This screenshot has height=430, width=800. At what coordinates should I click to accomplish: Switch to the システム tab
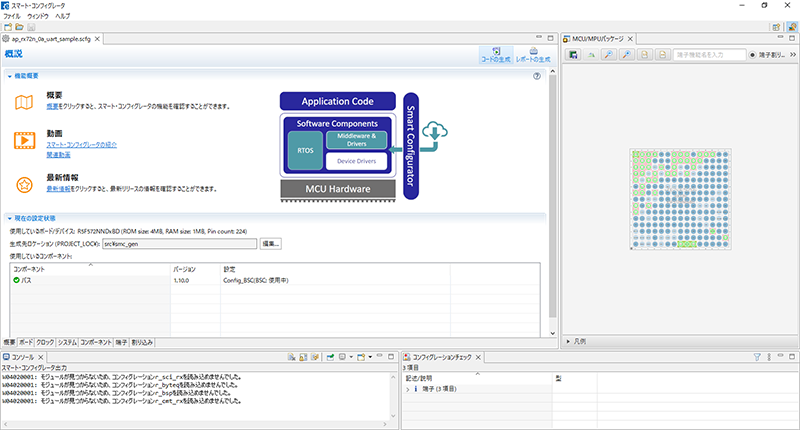pyautogui.click(x=67, y=342)
